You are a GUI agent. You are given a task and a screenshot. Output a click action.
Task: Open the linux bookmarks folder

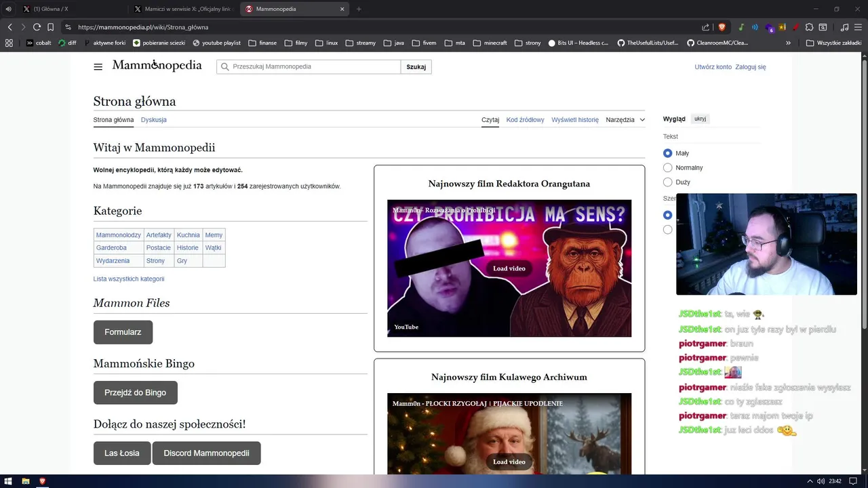(326, 43)
